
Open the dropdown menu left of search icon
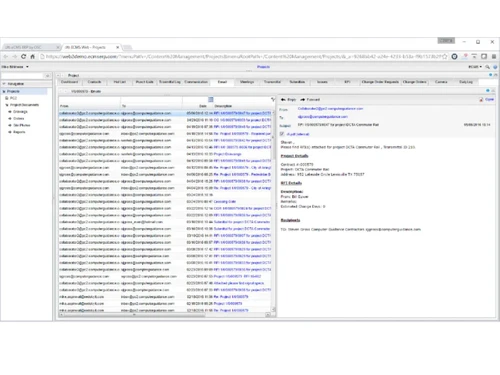[475, 67]
